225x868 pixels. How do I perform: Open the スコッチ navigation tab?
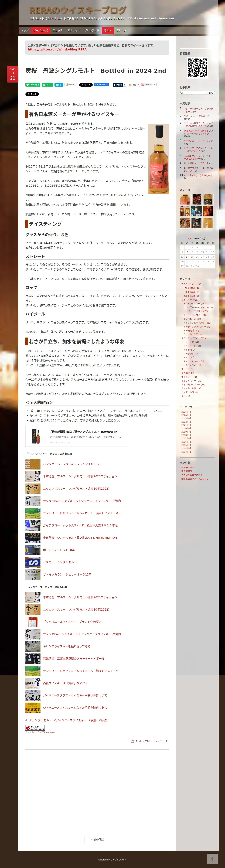pos(58,30)
